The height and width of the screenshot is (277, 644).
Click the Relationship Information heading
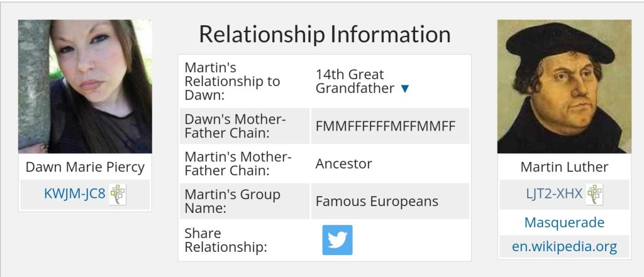click(325, 34)
